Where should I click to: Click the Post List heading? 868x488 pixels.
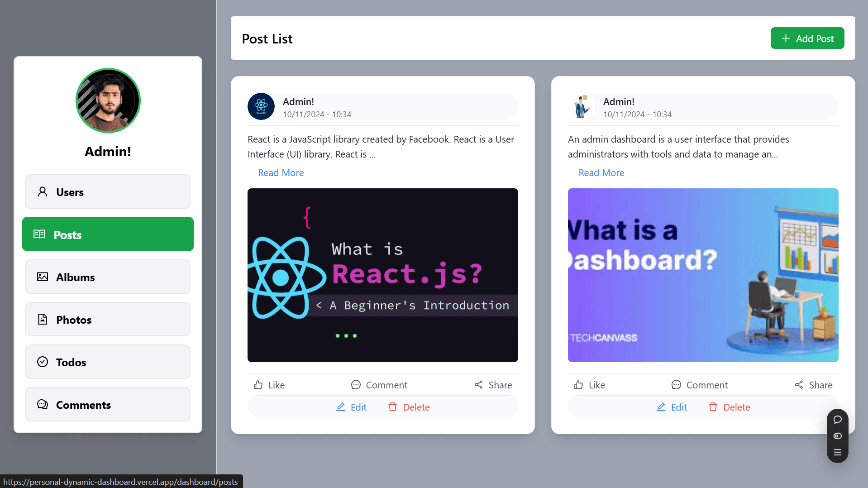[267, 38]
